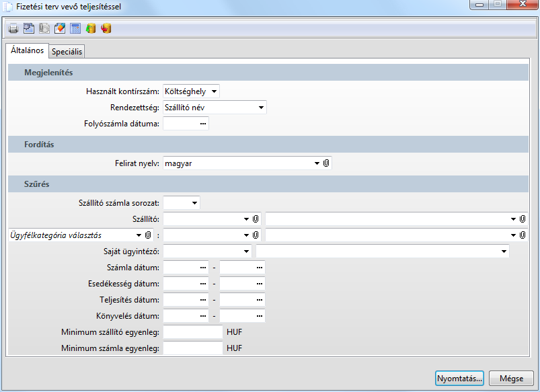Open the gear report settings icon
This screenshot has width=540, height=392.
pyautogui.click(x=29, y=28)
